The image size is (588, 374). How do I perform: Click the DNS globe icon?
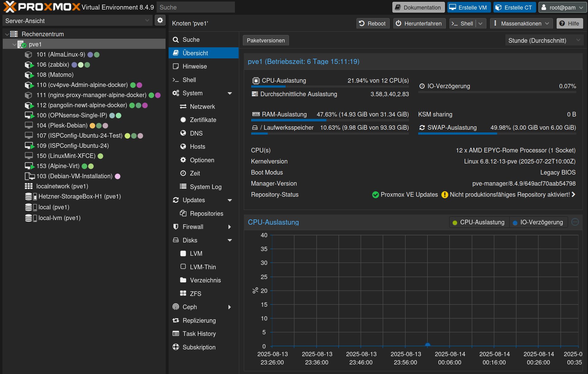183,133
